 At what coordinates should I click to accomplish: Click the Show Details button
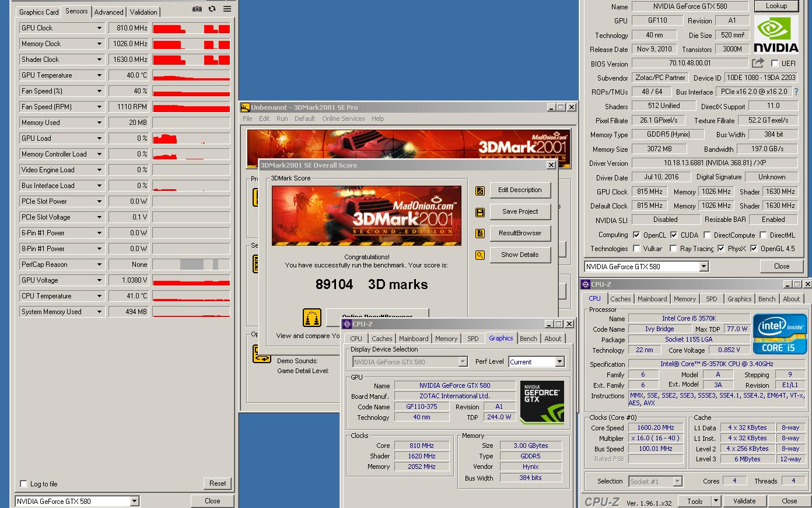(520, 255)
